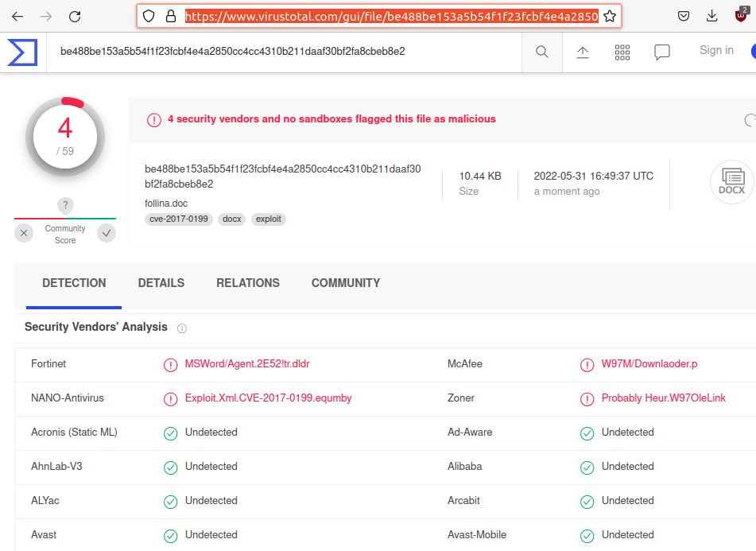
Task: Open the COMMUNITY tab
Action: (x=346, y=283)
